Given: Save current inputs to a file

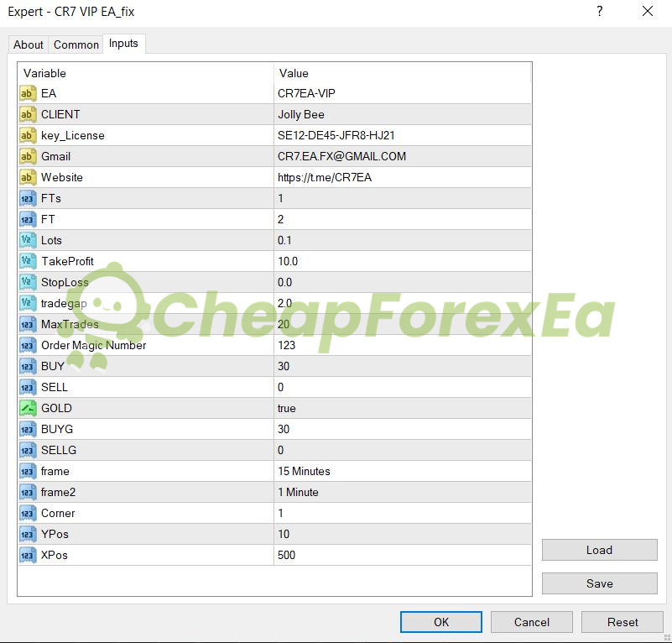Looking at the screenshot, I should click(599, 583).
